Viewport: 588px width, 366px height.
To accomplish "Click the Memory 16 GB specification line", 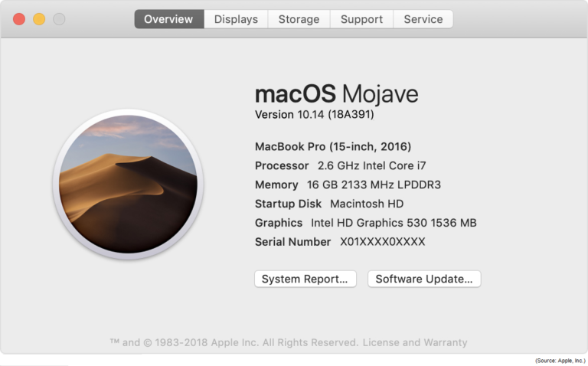I will pos(348,185).
